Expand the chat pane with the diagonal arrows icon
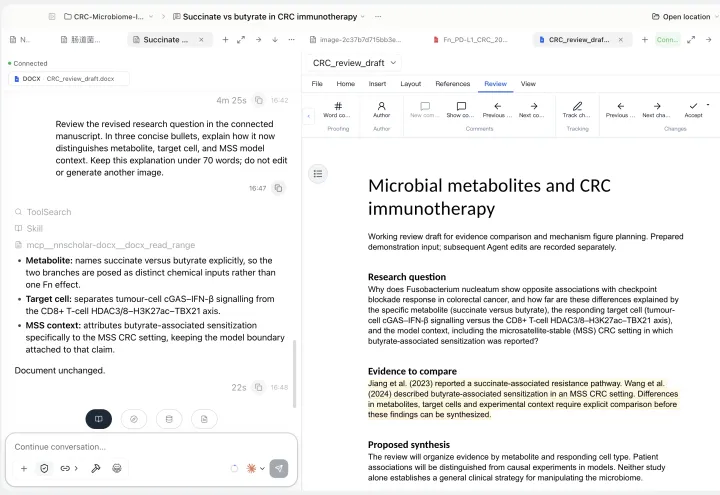Viewport: 720px width, 495px height. coord(241,39)
